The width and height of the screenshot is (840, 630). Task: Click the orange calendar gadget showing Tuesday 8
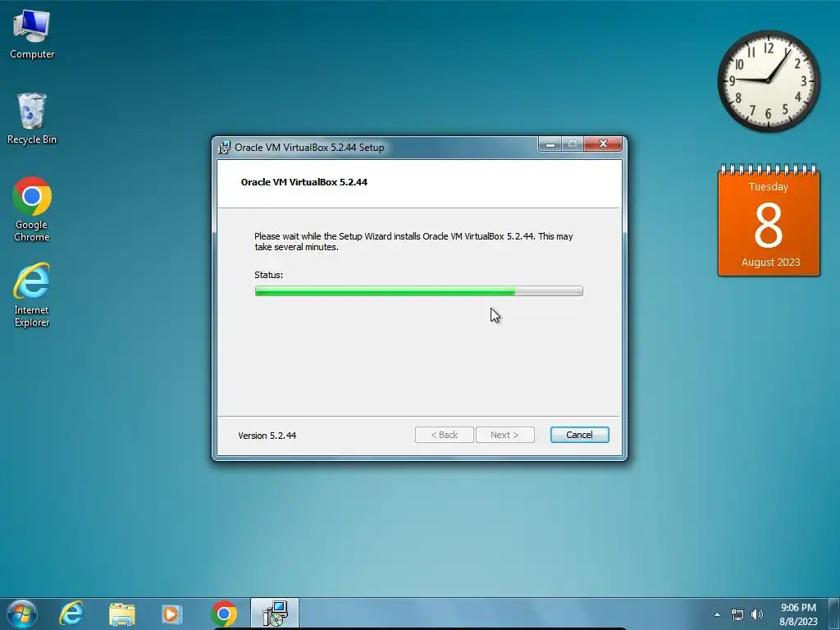coord(769,221)
